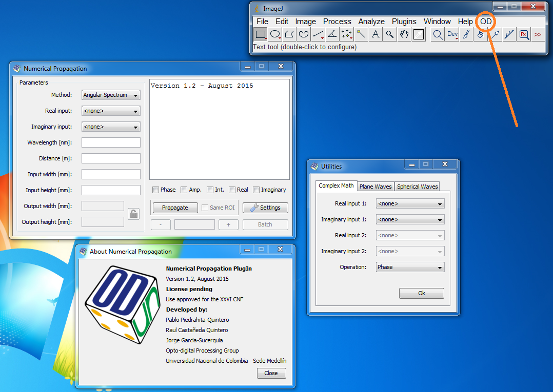Open the Process menu in ImageJ
This screenshot has width=553, height=392.
(337, 22)
